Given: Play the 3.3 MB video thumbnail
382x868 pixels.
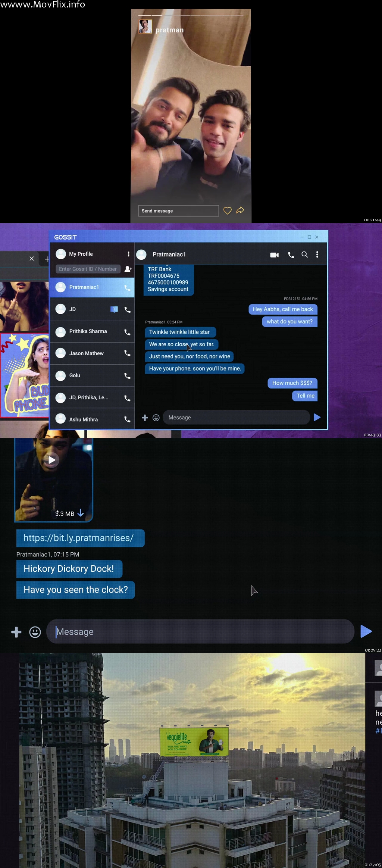Looking at the screenshot, I should (x=52, y=460).
